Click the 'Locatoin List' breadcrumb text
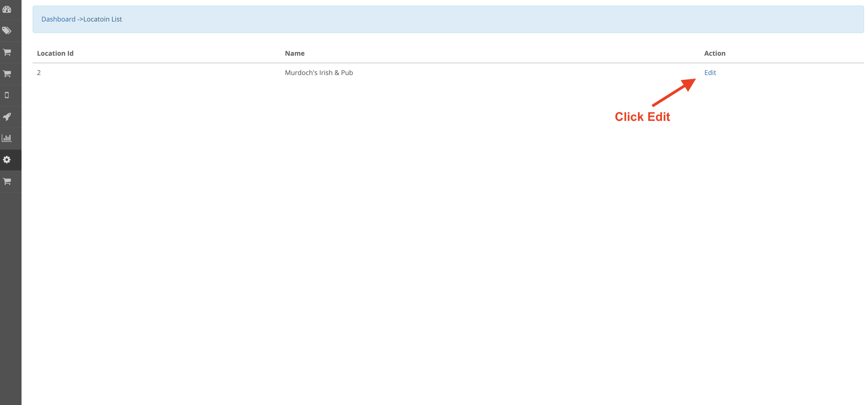This screenshot has width=868, height=405. click(x=102, y=19)
